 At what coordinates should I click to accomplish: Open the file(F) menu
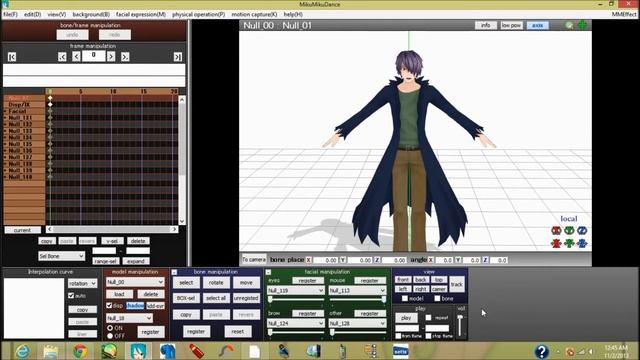pos(10,14)
